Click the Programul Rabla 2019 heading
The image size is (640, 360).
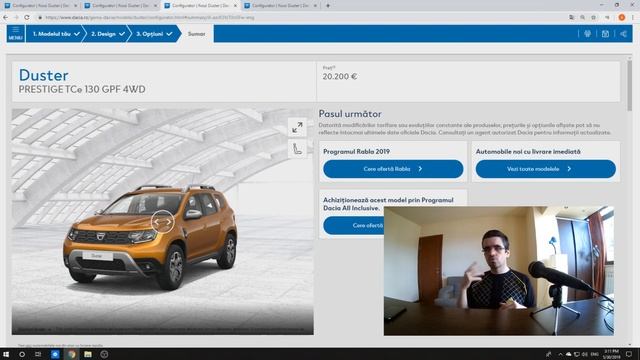coord(356,151)
